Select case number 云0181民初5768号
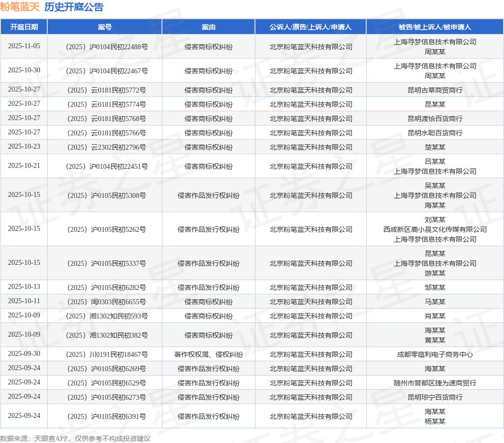504x443 pixels. [107, 119]
